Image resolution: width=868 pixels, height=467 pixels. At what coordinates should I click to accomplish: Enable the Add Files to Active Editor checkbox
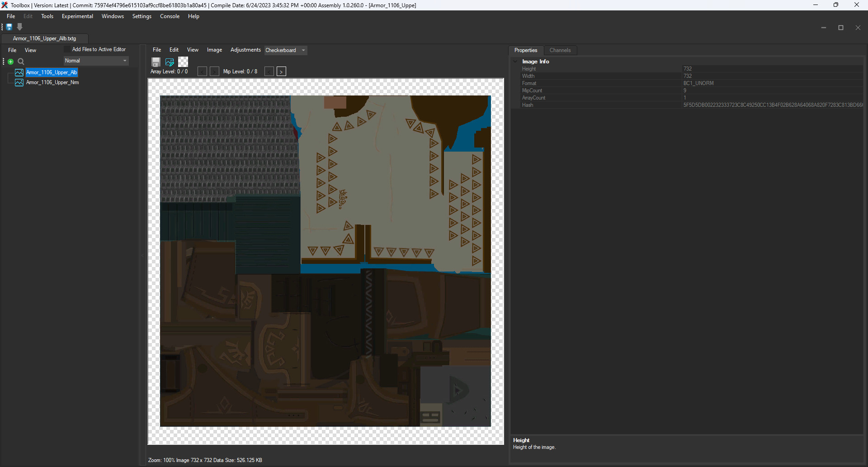67,49
